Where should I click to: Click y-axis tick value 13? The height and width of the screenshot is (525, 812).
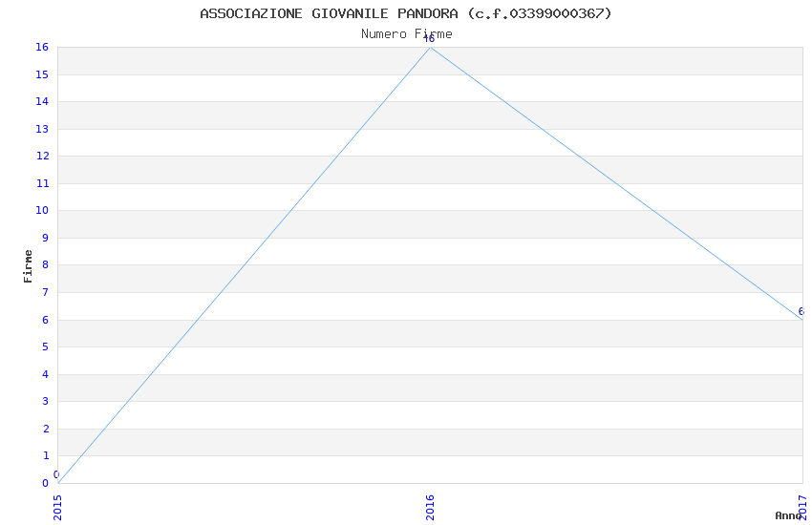(42, 129)
